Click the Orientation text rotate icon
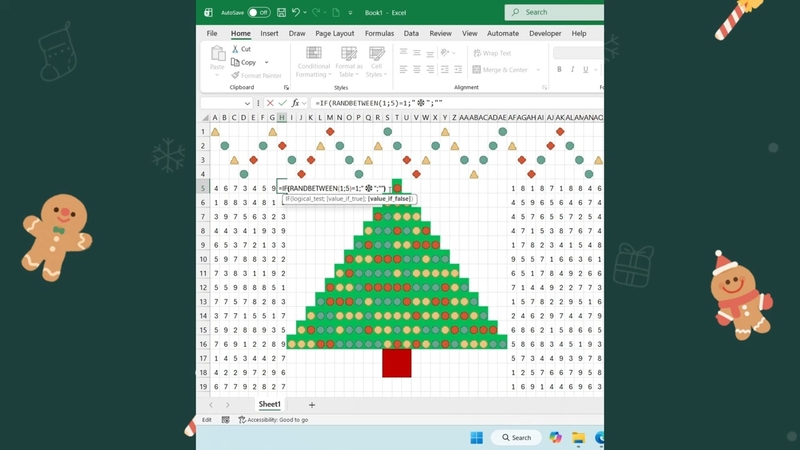This screenshot has height=450, width=800. (x=445, y=53)
